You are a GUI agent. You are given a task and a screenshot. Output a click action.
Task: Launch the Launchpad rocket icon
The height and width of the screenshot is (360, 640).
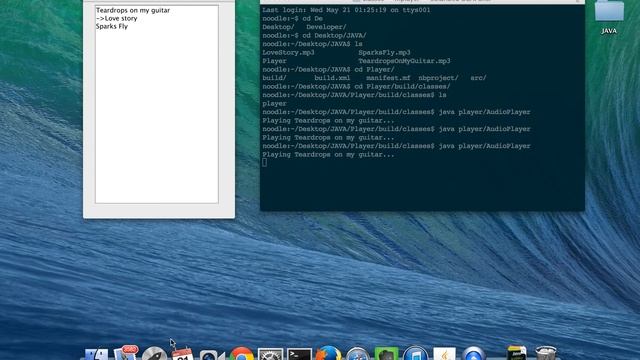pos(154,354)
